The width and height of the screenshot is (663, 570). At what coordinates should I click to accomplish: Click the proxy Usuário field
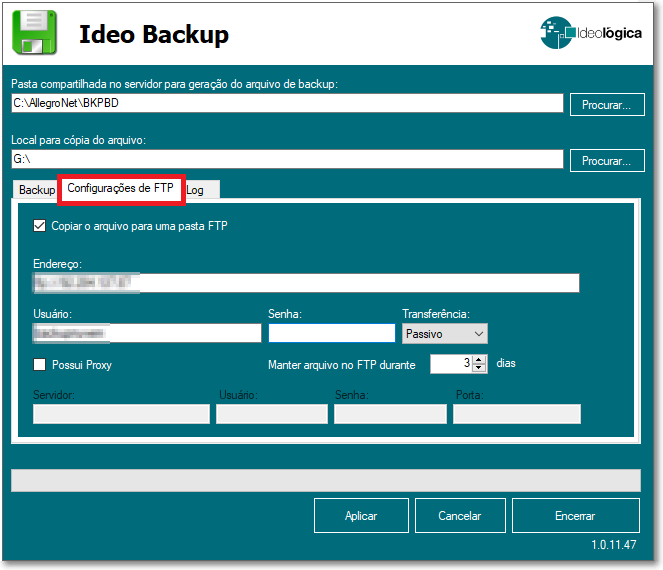pos(272,414)
